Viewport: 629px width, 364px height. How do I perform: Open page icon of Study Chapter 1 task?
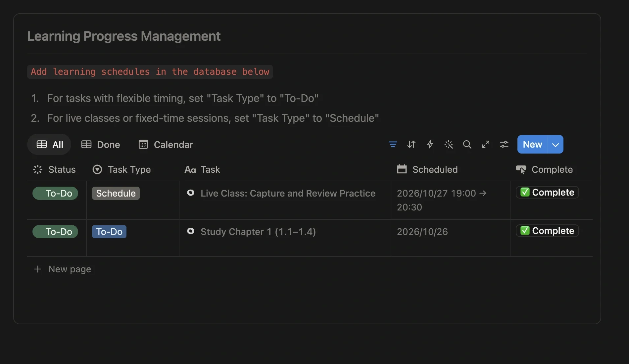191,231
